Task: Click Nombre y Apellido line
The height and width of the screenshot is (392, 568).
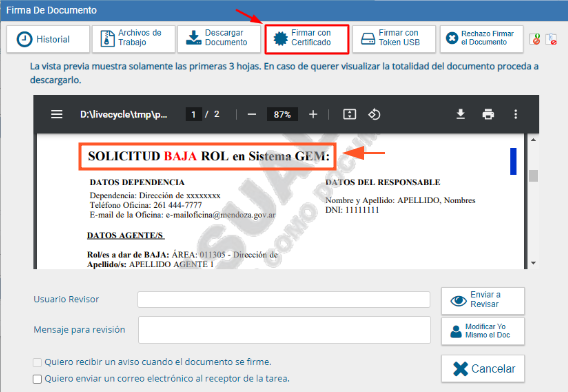Action: (400, 200)
